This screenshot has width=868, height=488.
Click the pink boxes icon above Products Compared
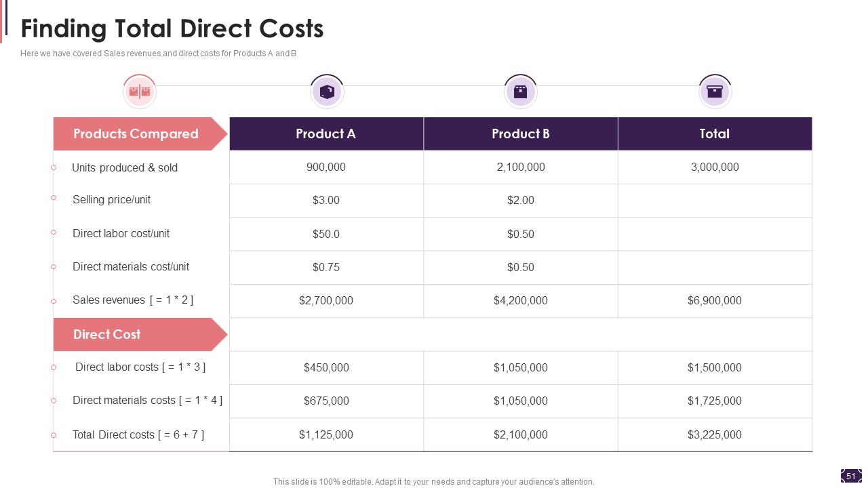click(x=140, y=91)
